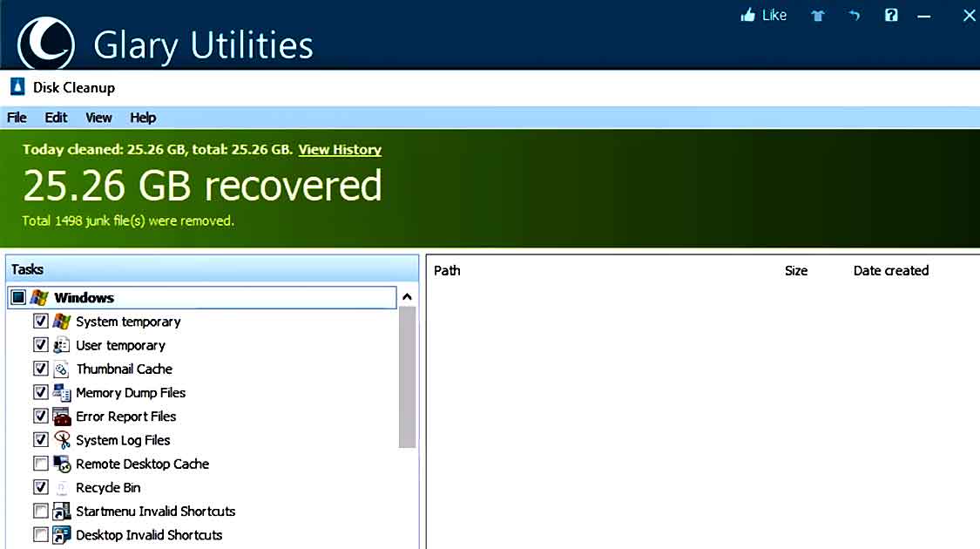Click the User temporary icon

(61, 345)
